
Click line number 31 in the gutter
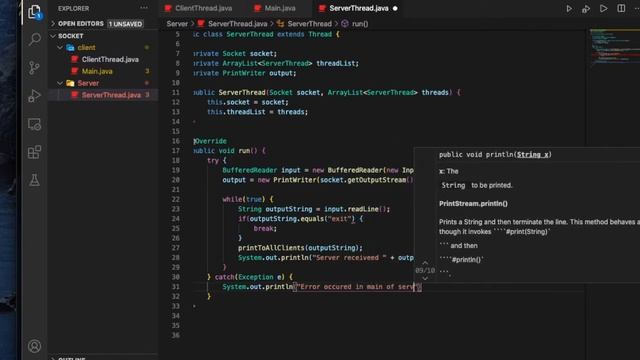[x=176, y=287]
